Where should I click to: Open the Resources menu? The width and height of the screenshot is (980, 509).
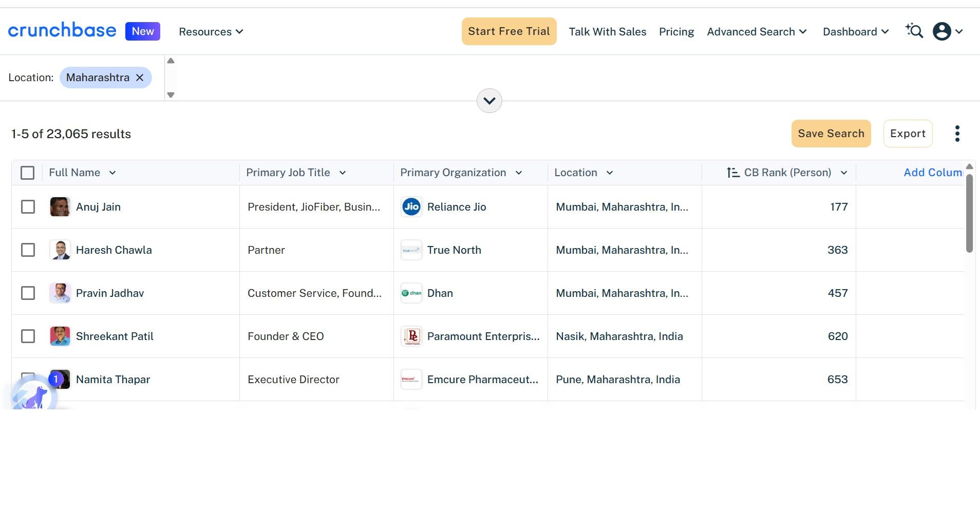click(x=211, y=32)
